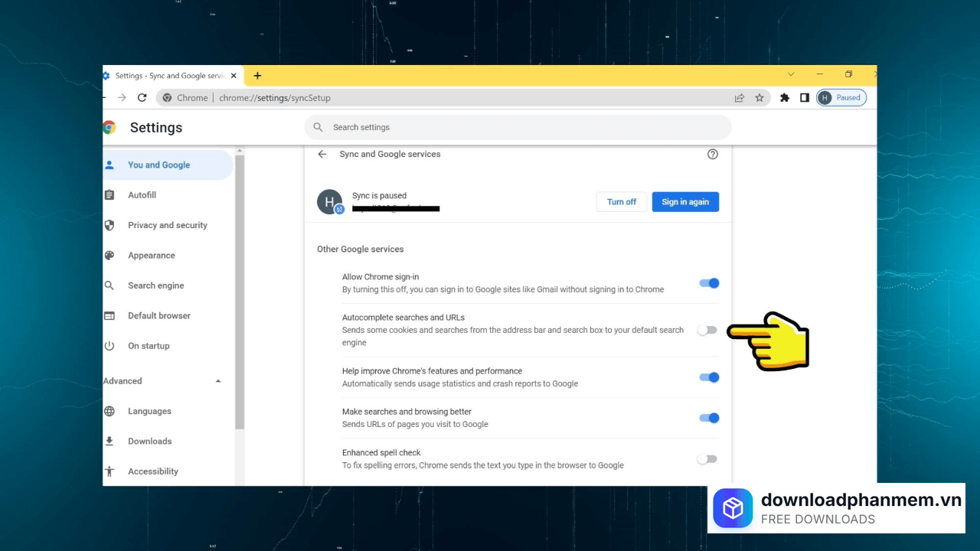Viewport: 980px width, 551px height.
Task: Disable Allow Chrome sign-in toggle
Action: point(709,283)
